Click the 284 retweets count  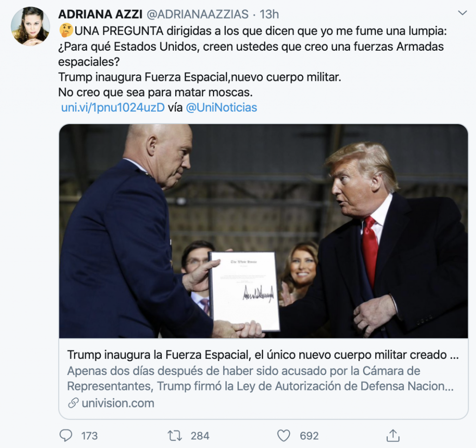coord(200,436)
